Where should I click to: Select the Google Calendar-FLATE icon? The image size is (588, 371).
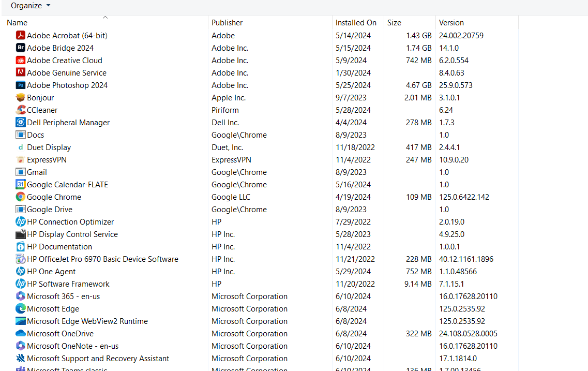click(20, 184)
